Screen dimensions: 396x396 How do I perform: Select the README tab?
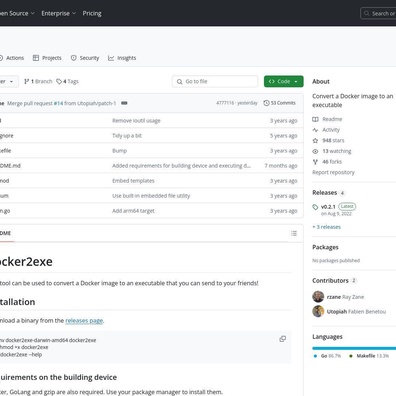[6, 233]
